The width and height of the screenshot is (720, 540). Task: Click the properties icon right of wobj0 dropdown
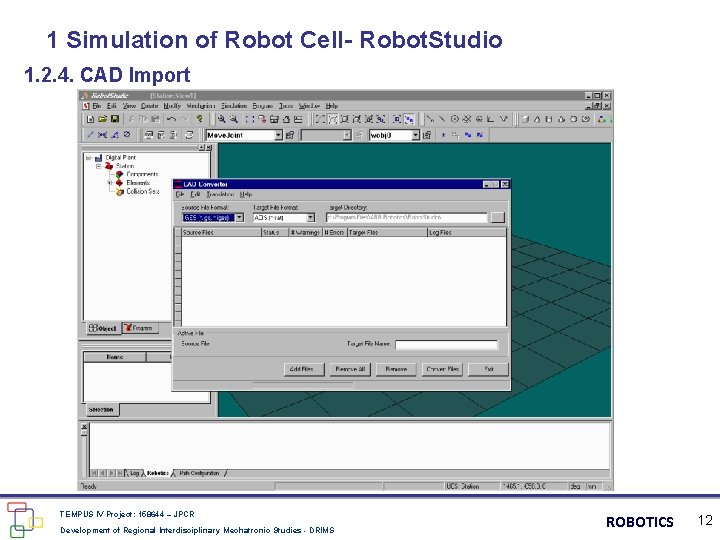point(427,135)
